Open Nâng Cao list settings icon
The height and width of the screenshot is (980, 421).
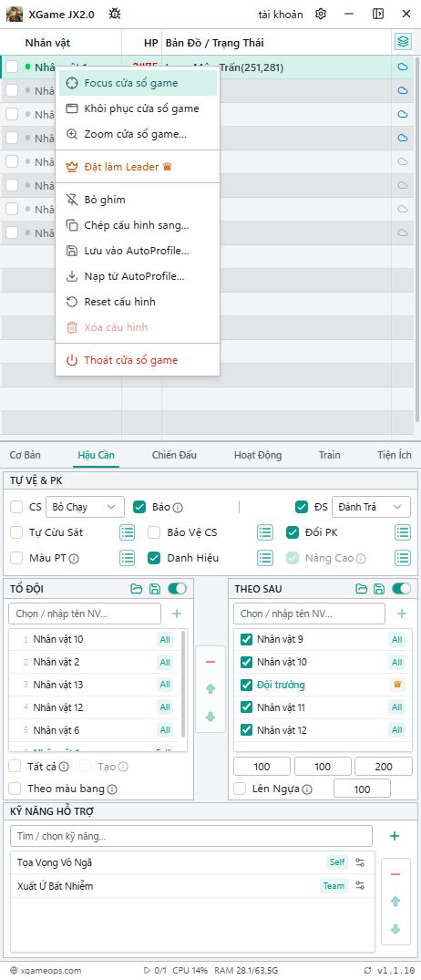(403, 558)
